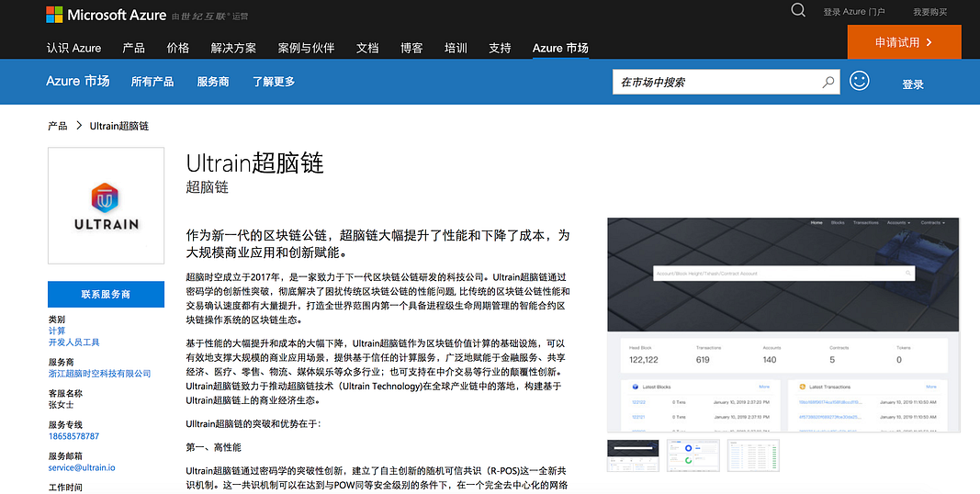Select second screenshot thumbnail
The width and height of the screenshot is (980, 494).
693,455
